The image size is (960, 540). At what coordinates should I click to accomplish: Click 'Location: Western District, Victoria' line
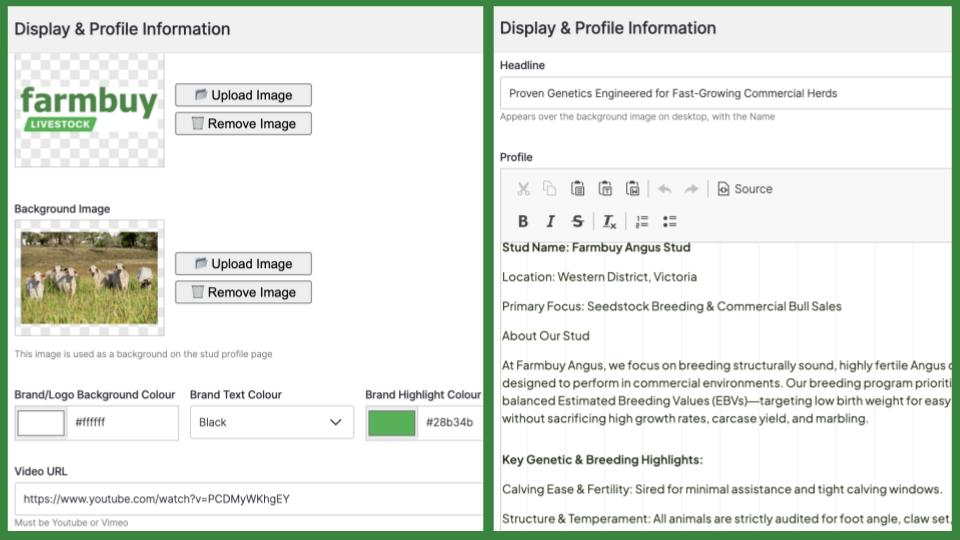(x=599, y=277)
